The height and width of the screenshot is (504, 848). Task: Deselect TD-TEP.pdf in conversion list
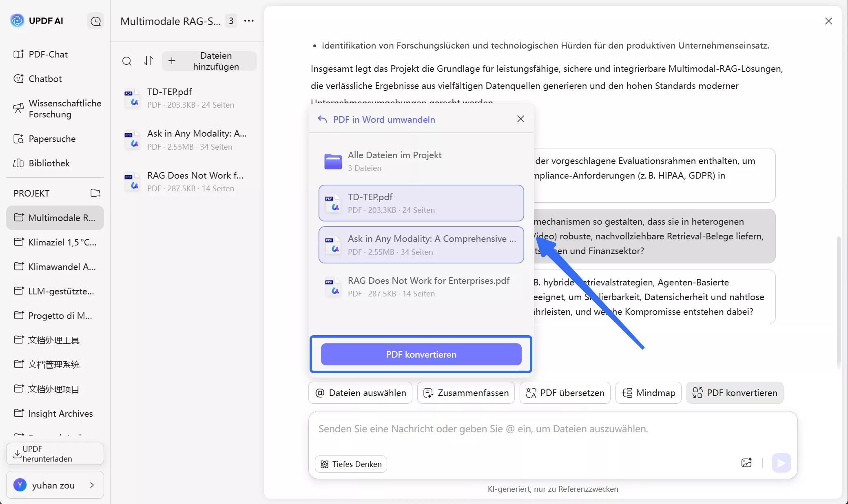(x=421, y=203)
